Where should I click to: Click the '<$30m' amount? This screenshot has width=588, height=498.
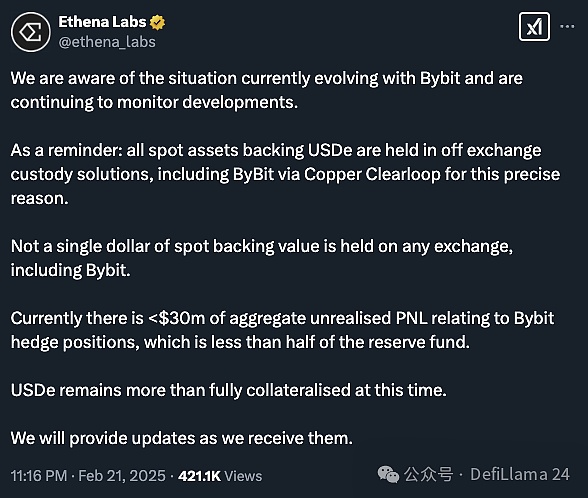point(177,318)
